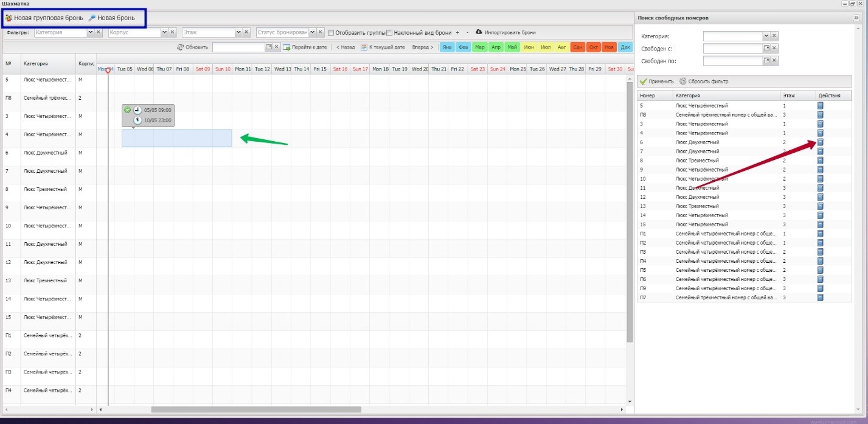Click Перейти к дате icon button
Viewport: 868px width, 424px height.
point(286,47)
